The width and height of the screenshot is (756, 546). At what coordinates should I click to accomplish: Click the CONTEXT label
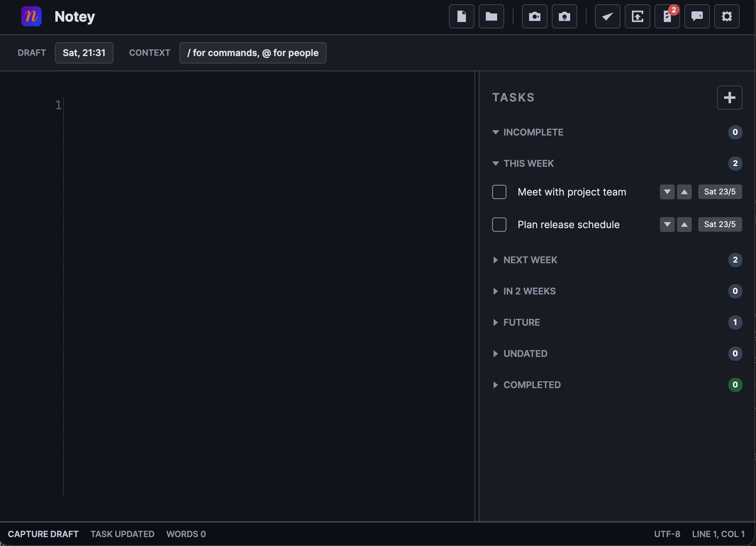tap(150, 53)
